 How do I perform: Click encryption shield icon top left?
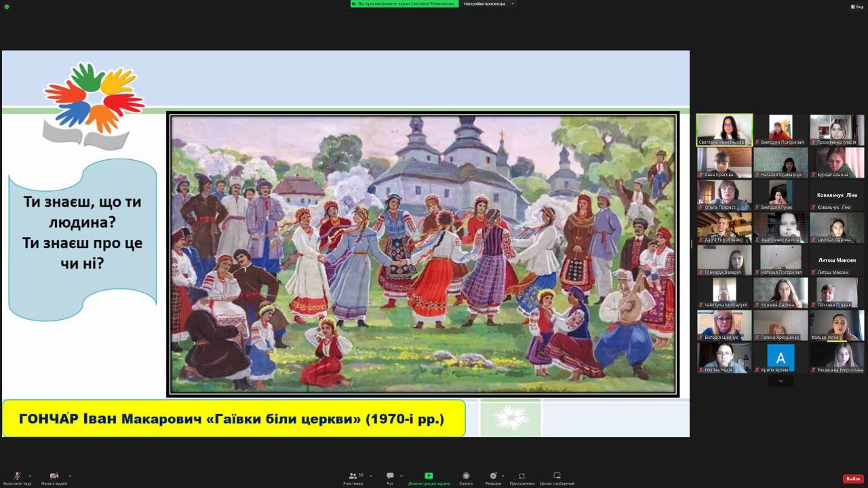click(x=6, y=5)
